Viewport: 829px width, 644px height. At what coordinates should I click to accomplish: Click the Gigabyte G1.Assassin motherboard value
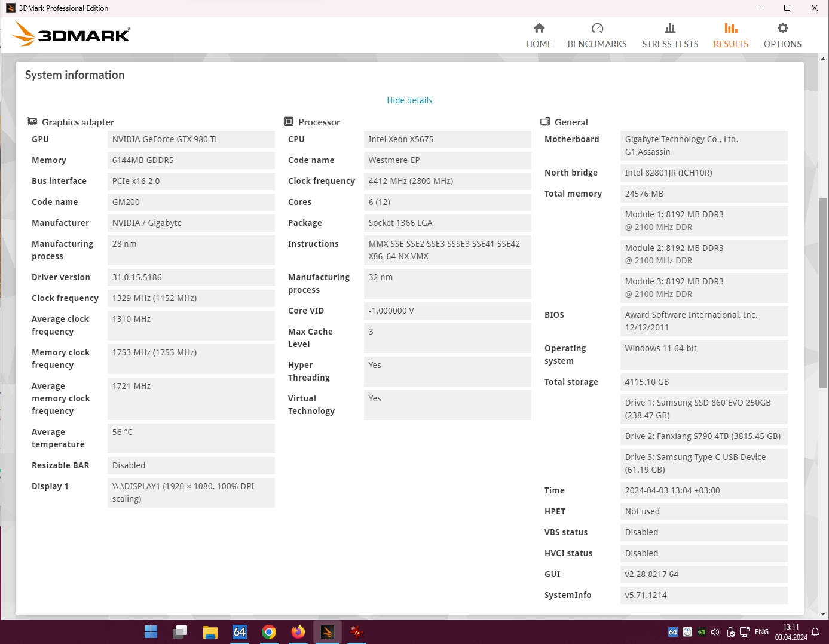(x=704, y=145)
